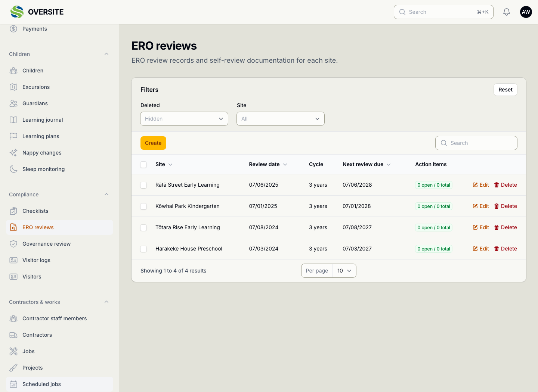Viewport: 538px width, 392px height.
Task: Click the Showing 1 to 4 results text
Action: (x=173, y=271)
